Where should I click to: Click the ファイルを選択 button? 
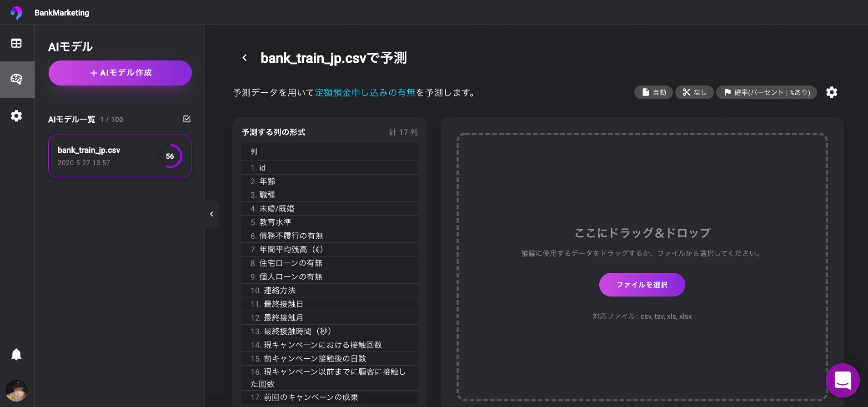(x=642, y=285)
